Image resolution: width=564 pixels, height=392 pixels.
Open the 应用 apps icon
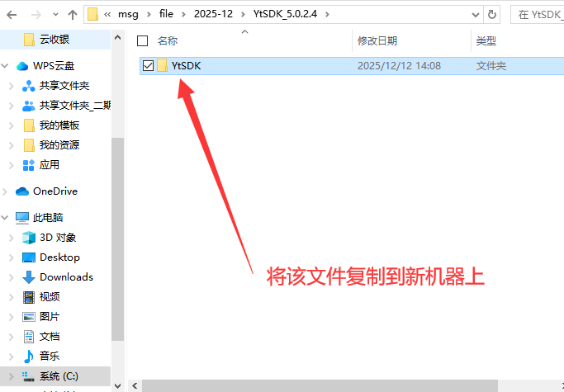29,165
